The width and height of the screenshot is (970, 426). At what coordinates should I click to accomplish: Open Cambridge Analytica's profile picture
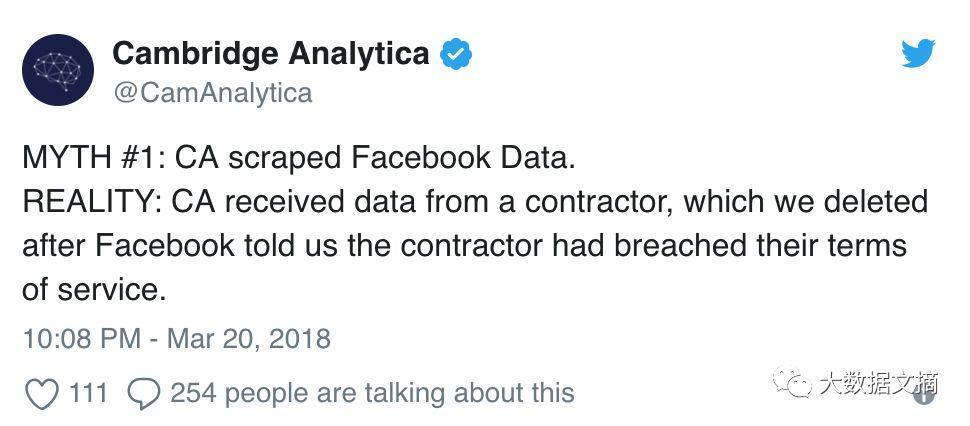click(x=58, y=70)
